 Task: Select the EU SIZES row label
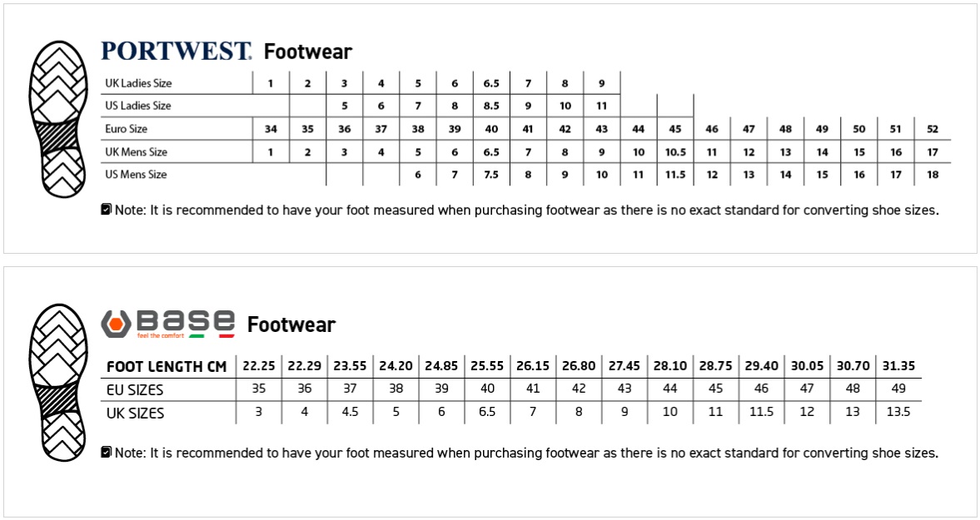coord(135,389)
